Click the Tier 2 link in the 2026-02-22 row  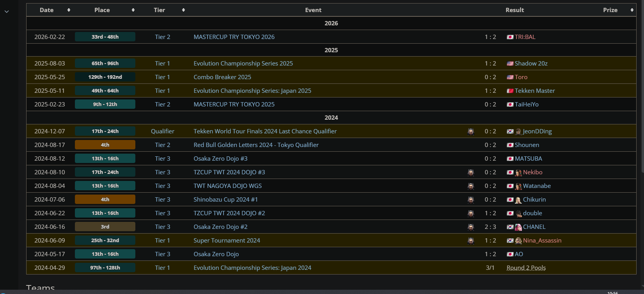click(163, 37)
